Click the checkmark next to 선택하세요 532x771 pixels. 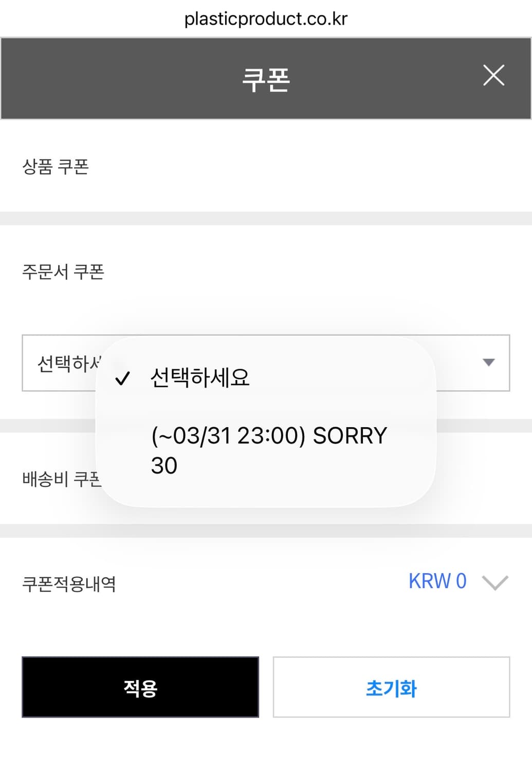[x=123, y=380]
